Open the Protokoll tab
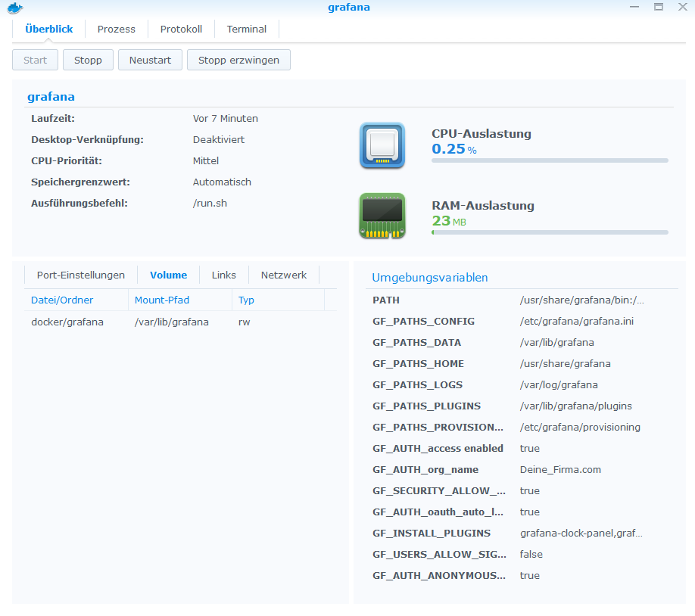 pos(181,30)
